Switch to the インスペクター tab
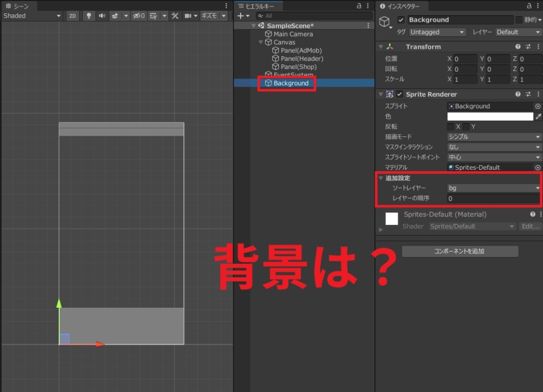This screenshot has height=392, width=543. tap(400, 6)
